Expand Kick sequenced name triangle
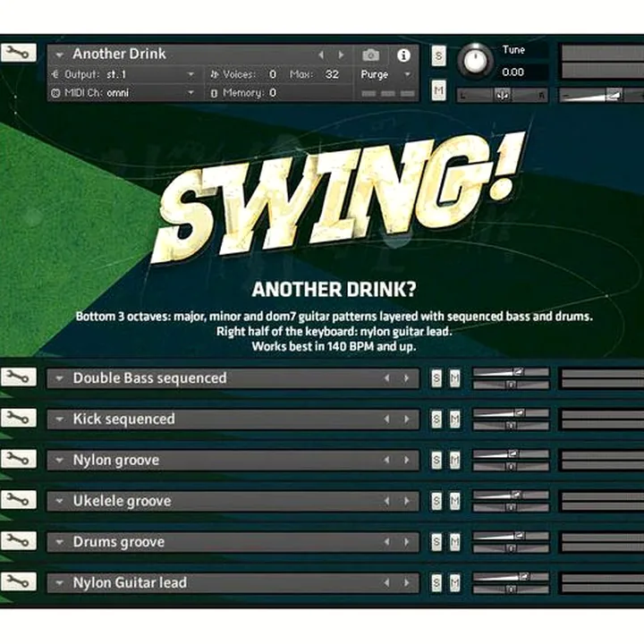Screen dimensions: 644x644 tap(60, 419)
